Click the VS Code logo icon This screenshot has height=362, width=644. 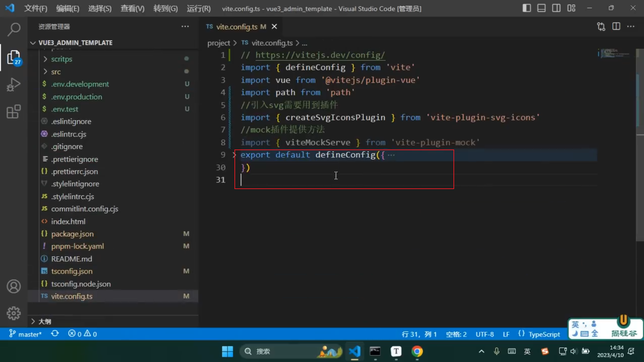(10, 8)
